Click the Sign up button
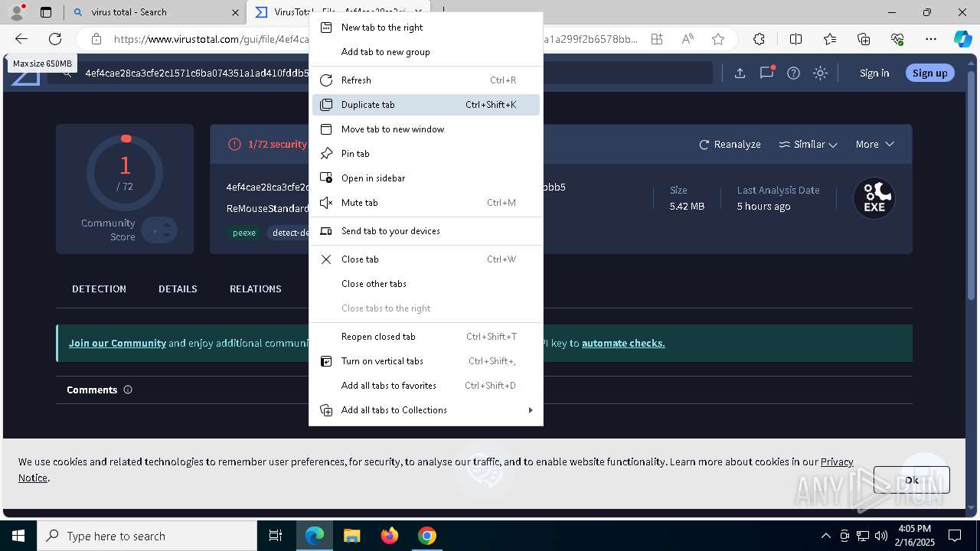The width and height of the screenshot is (980, 551). point(929,73)
